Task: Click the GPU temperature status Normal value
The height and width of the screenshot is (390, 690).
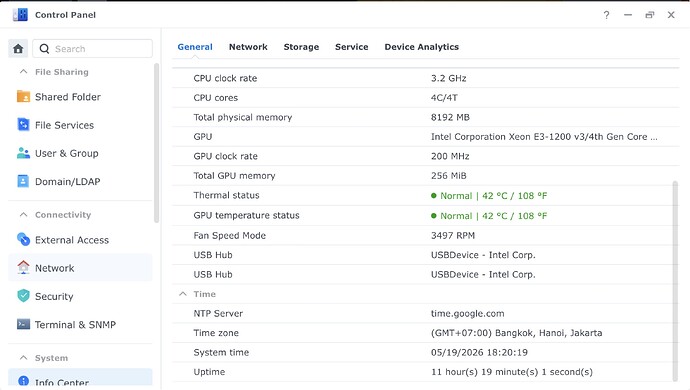Action: click(x=489, y=216)
